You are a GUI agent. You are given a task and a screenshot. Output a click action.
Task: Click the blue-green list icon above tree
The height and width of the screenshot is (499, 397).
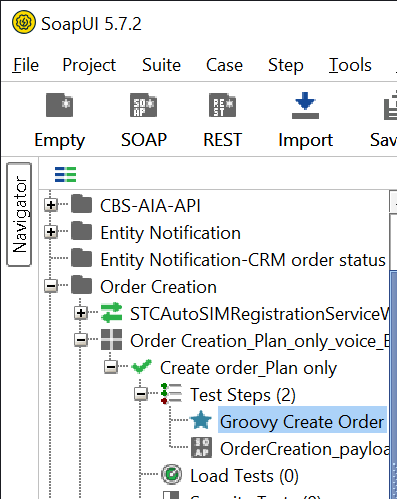[65, 174]
